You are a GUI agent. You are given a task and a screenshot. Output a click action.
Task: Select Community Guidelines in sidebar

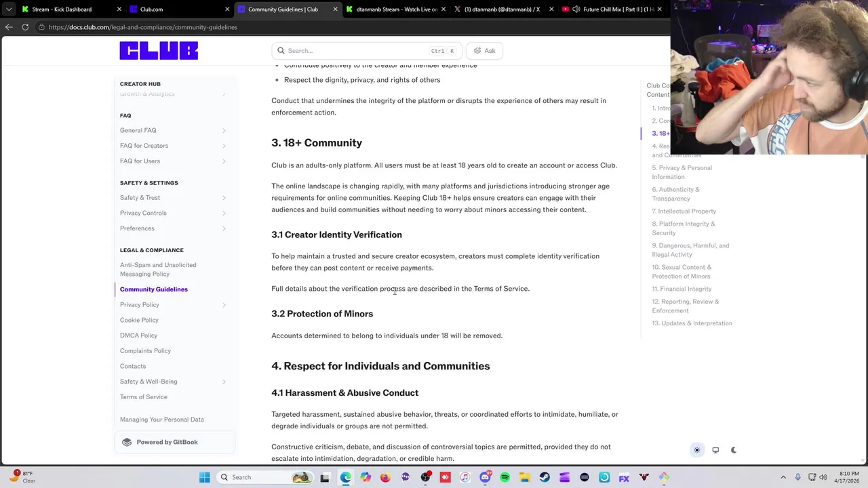pos(154,289)
